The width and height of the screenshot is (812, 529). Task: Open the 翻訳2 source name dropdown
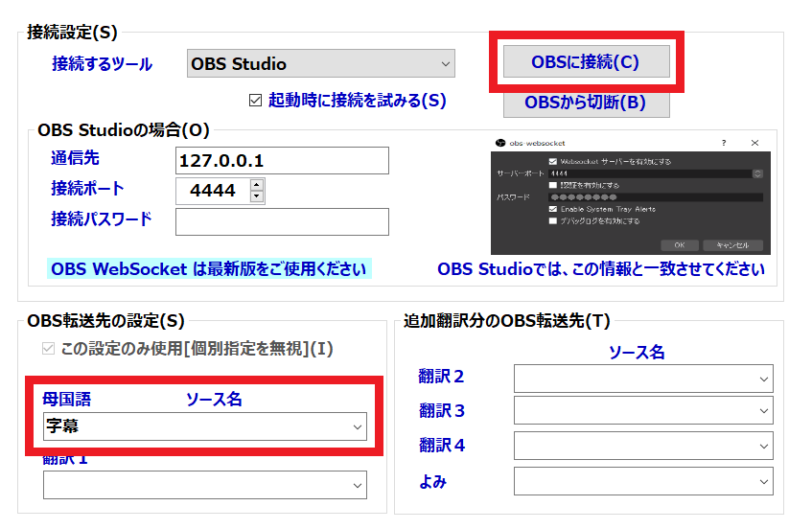643,379
